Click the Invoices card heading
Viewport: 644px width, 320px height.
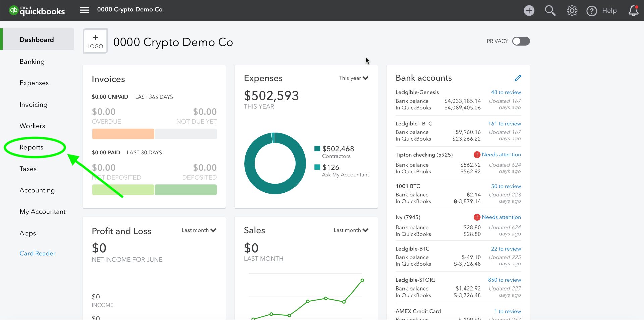[108, 79]
